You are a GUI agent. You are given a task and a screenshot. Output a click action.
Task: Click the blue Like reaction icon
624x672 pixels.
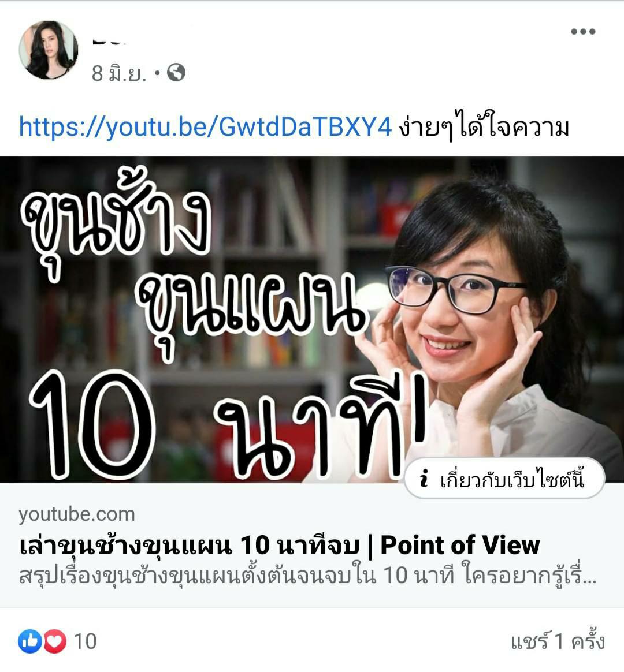pyautogui.click(x=30, y=641)
